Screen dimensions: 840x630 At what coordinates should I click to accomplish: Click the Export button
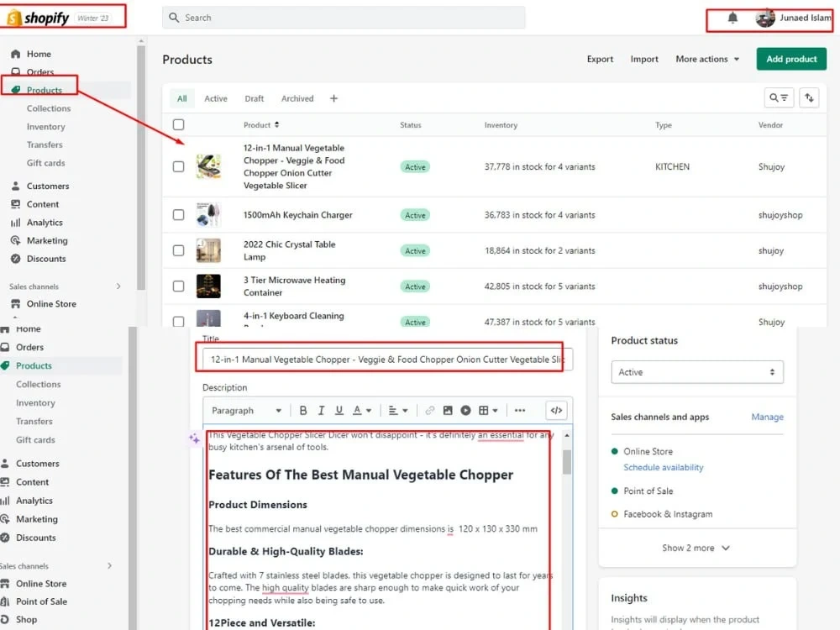pyautogui.click(x=600, y=59)
